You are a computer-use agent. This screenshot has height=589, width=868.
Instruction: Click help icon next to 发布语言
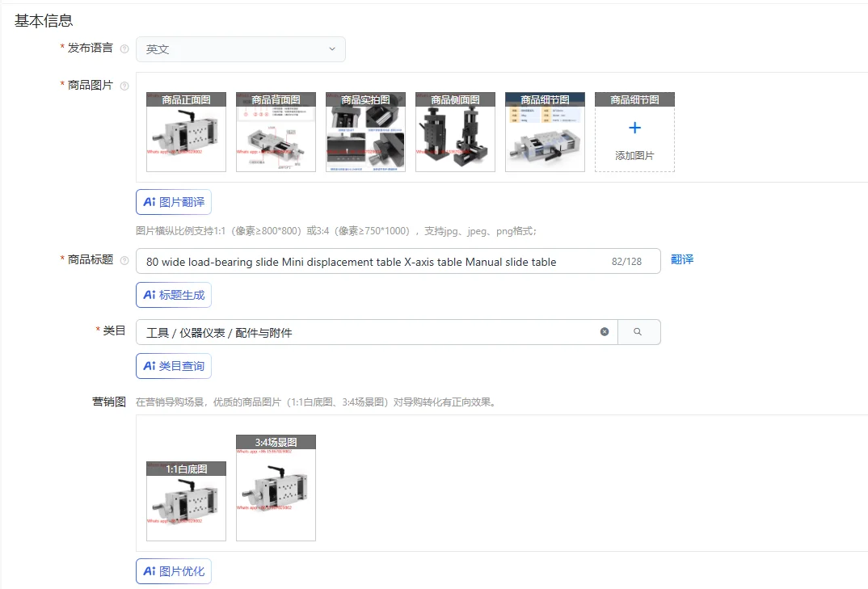[x=124, y=48]
